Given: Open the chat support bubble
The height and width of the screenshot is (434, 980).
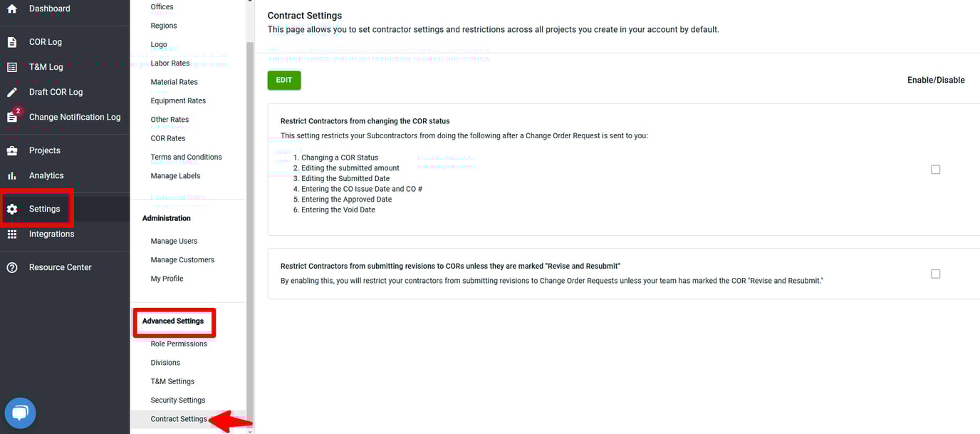Looking at the screenshot, I should tap(20, 413).
